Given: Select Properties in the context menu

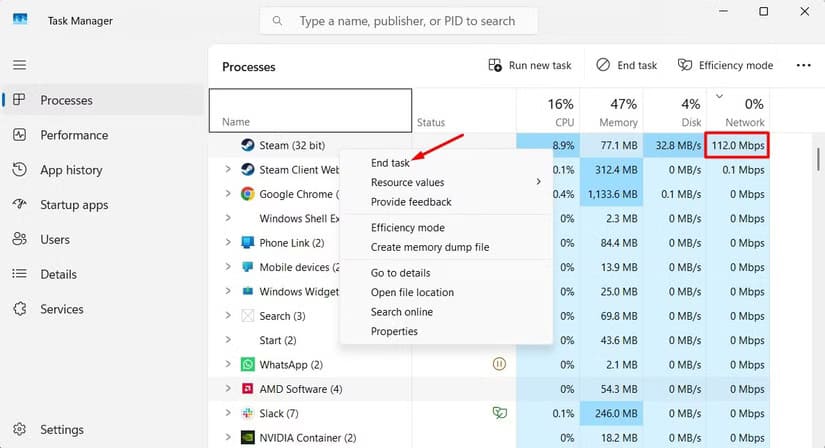Looking at the screenshot, I should point(394,331).
